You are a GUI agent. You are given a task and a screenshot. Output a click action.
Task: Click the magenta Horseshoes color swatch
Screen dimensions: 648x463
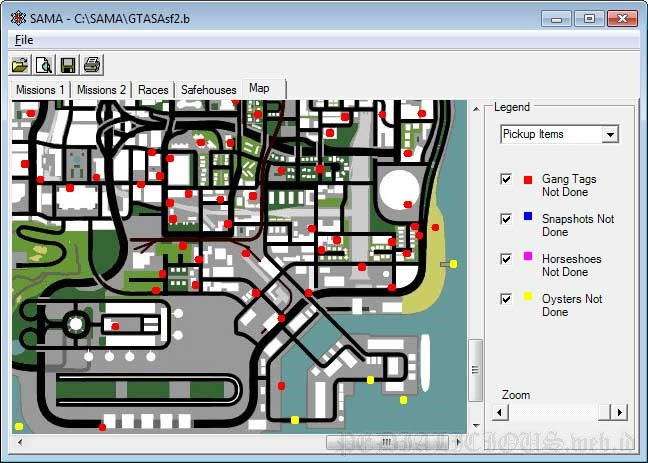[x=528, y=256]
